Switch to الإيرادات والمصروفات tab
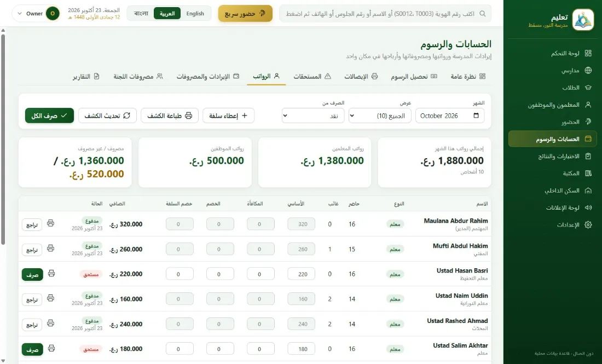Screen dimensions: 602x364 point(208,77)
